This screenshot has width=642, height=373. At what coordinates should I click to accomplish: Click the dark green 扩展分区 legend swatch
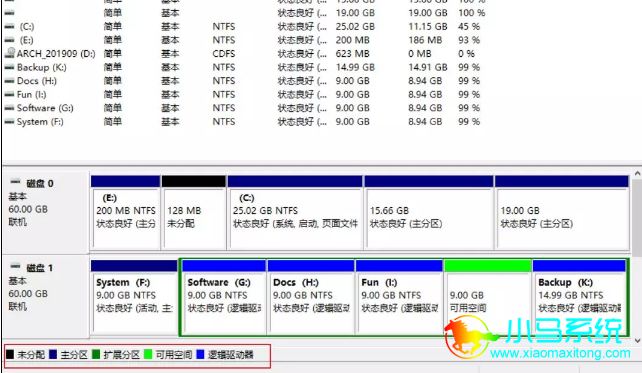coord(96,354)
